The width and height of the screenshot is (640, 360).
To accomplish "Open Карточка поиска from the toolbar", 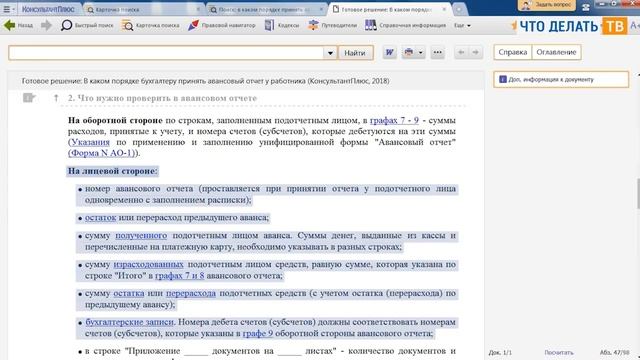I will 151,25.
